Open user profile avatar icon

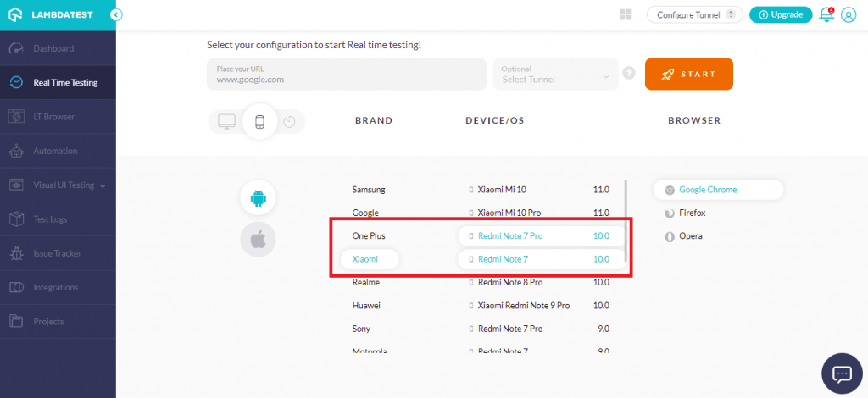[x=848, y=14]
